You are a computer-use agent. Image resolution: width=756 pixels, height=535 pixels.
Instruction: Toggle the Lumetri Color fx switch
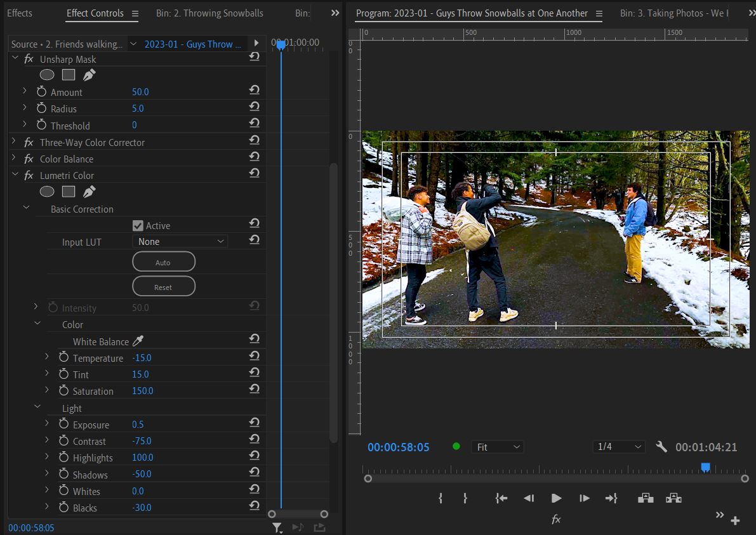click(29, 175)
